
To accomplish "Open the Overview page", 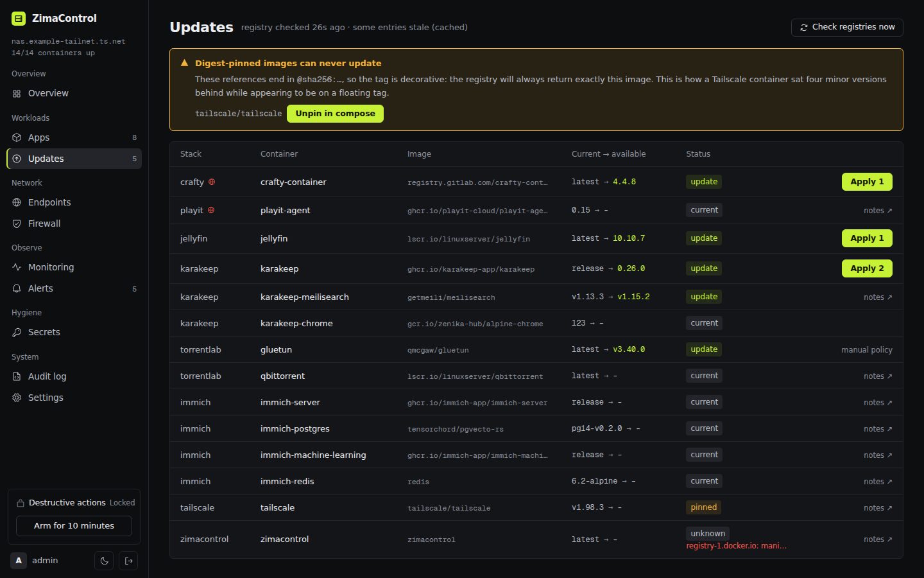I will click(x=74, y=94).
